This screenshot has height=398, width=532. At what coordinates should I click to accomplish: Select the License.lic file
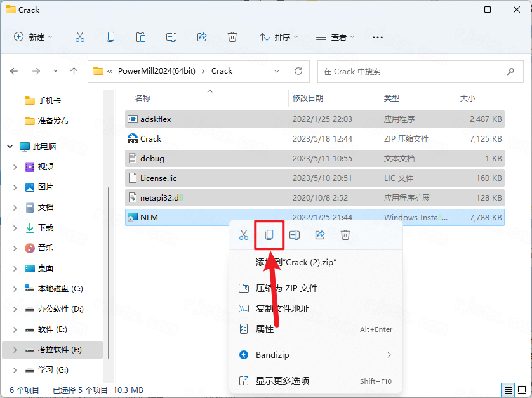[x=158, y=178]
